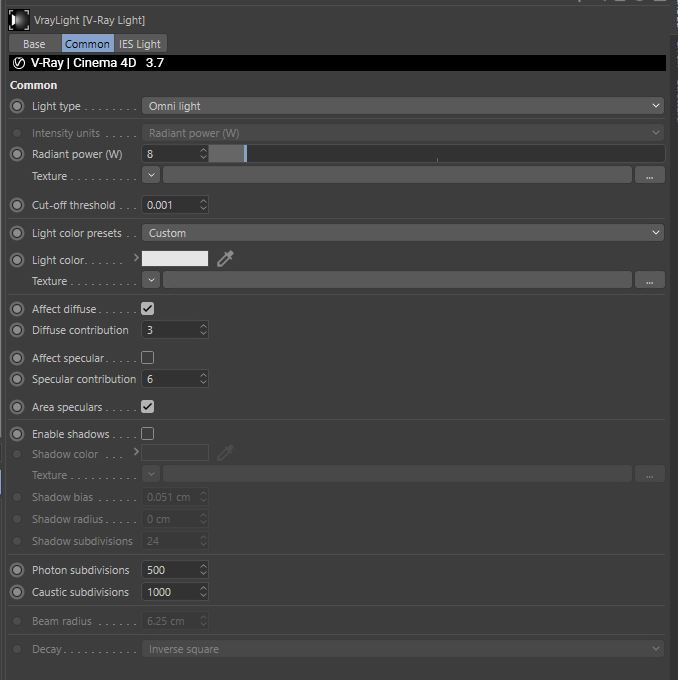Click the Diffuse contribution value field
Image resolution: width=678 pixels, height=680 pixels.
170,330
